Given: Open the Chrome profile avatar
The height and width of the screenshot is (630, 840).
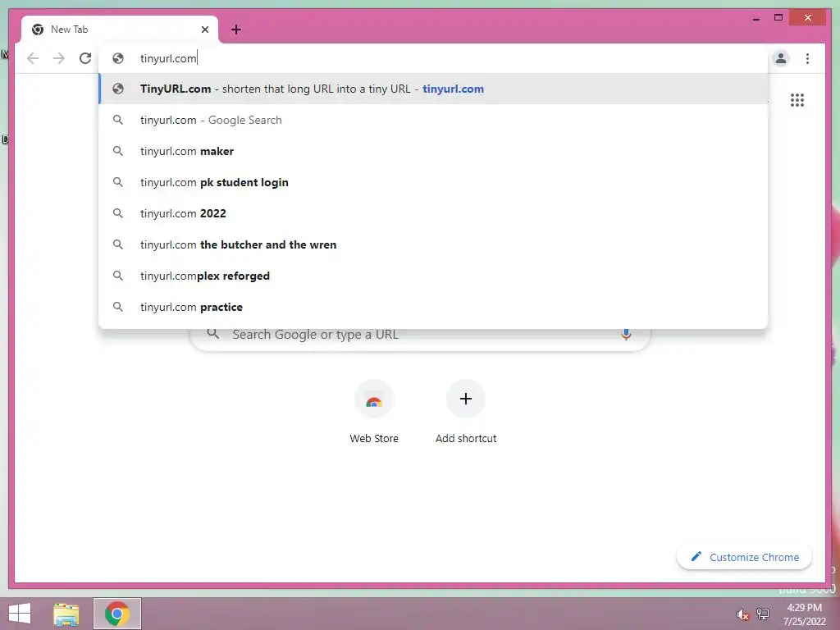Looking at the screenshot, I should coord(781,58).
